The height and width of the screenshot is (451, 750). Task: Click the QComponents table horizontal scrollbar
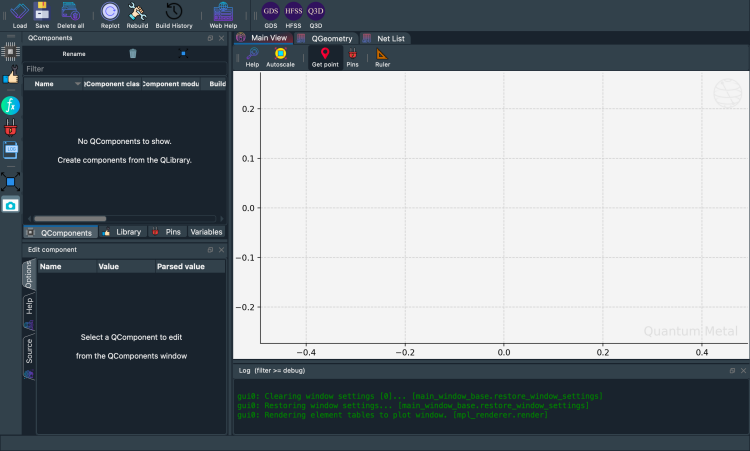[x=70, y=219]
